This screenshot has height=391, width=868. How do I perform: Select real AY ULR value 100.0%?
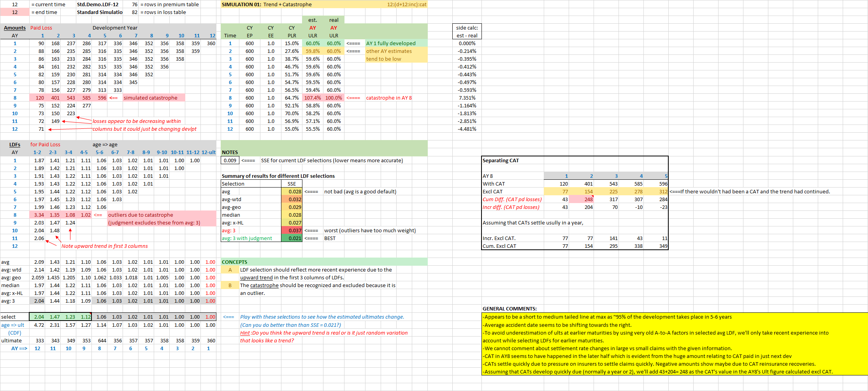tap(334, 98)
